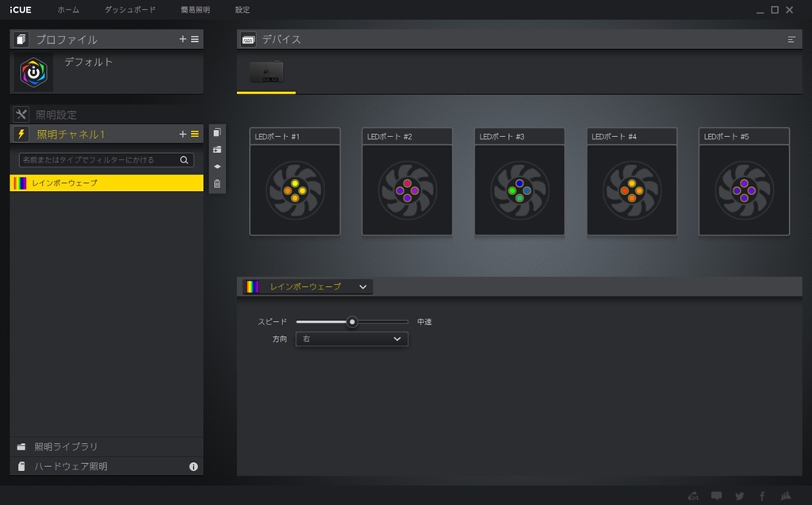This screenshot has height=505, width=812.
Task: Open the デバイス panel options menu
Action: (791, 40)
